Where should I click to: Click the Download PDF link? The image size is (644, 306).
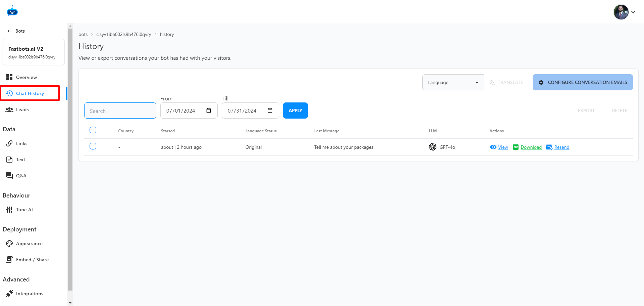click(531, 147)
